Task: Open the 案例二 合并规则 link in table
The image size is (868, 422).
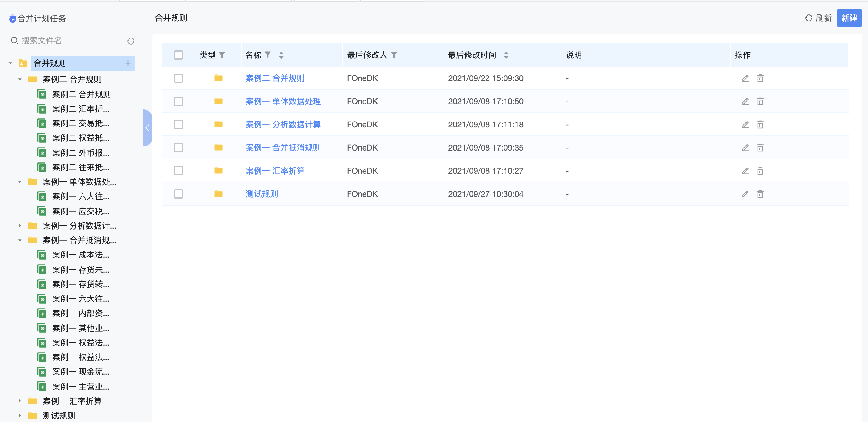Action: (x=275, y=78)
